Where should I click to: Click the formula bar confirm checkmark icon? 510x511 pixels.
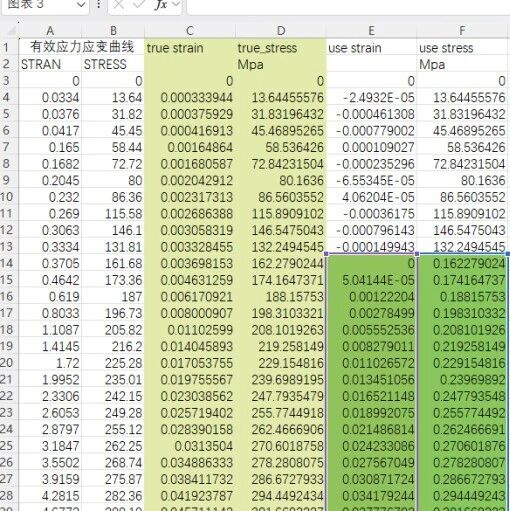click(139, 5)
